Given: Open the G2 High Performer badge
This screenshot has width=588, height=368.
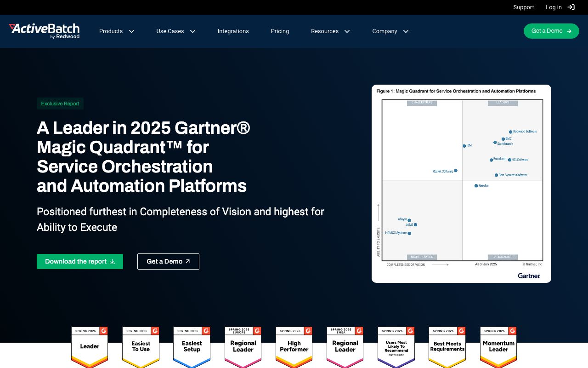Looking at the screenshot, I should pos(294,347).
